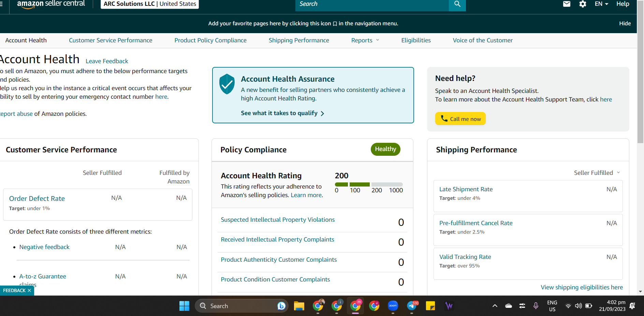Image resolution: width=644 pixels, height=316 pixels.
Task: Go to the Amazon Seller Central logo home
Action: tap(51, 4)
